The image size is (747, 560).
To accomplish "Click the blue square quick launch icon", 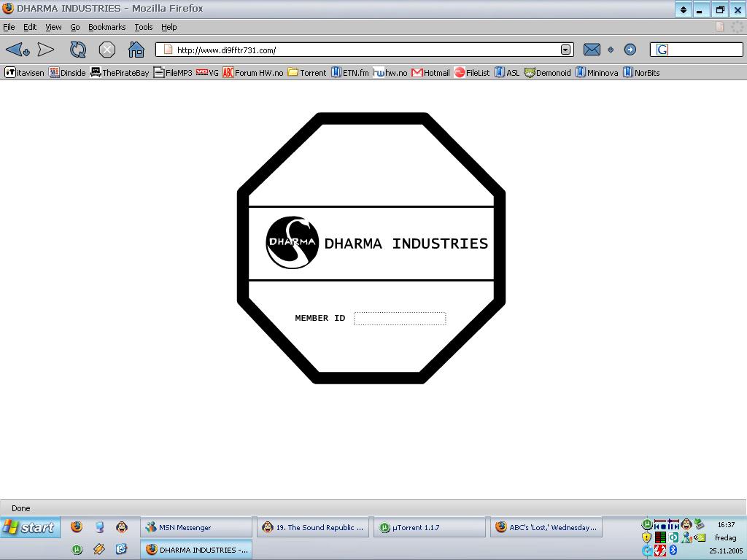I will (x=122, y=550).
